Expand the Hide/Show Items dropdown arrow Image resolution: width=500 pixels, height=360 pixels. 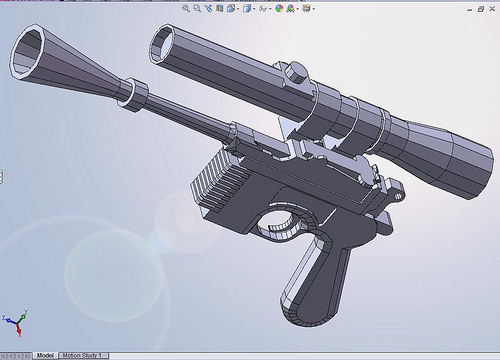click(270, 9)
